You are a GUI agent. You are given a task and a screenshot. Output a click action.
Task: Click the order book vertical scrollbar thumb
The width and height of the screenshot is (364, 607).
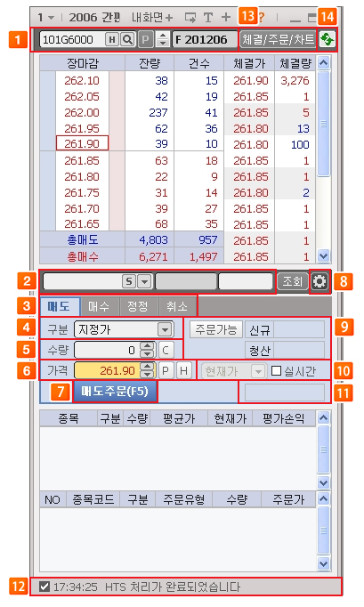point(324,124)
